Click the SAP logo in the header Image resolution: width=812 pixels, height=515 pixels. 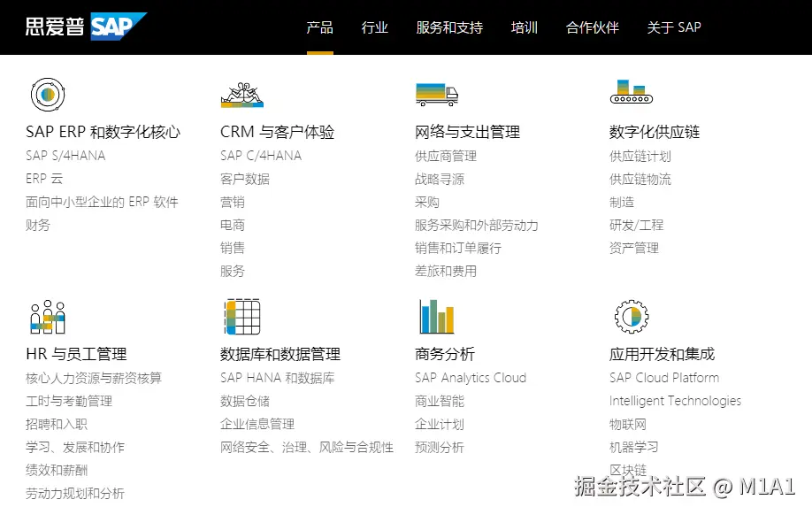[87, 27]
